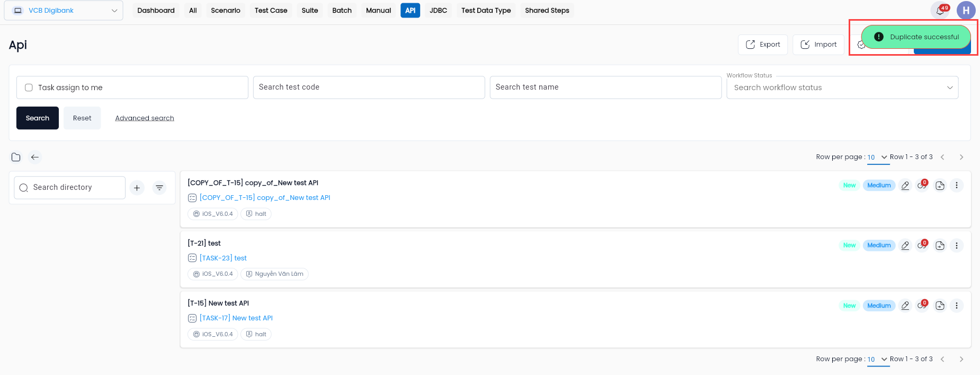This screenshot has height=375, width=980.
Task: Open the Shared Steps tab
Action: point(547,11)
